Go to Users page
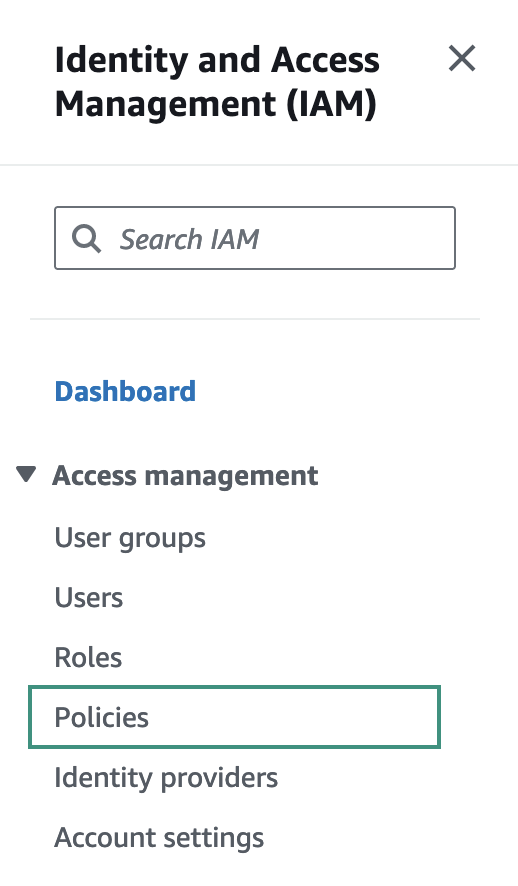 [x=89, y=598]
